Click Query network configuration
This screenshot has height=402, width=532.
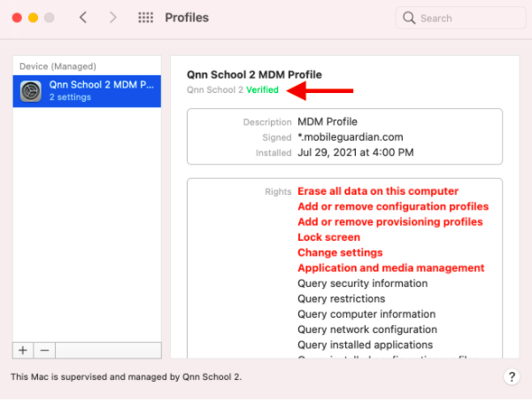pyautogui.click(x=367, y=329)
